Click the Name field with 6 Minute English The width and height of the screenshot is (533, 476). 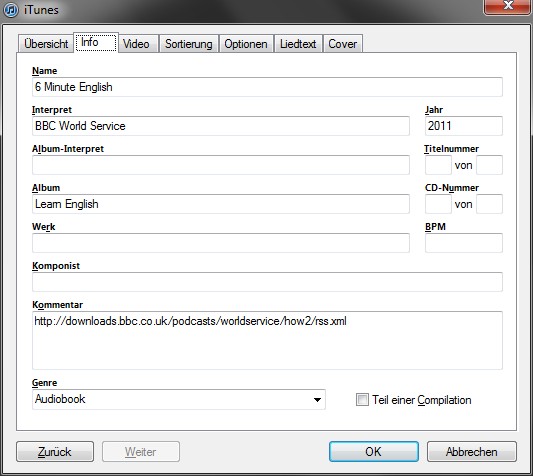(x=267, y=87)
